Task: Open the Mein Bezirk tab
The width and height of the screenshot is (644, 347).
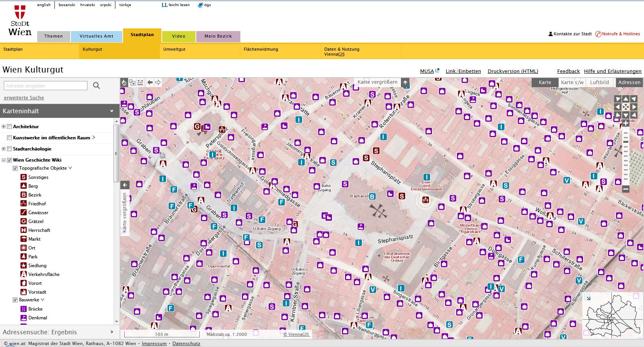Action: 218,36
